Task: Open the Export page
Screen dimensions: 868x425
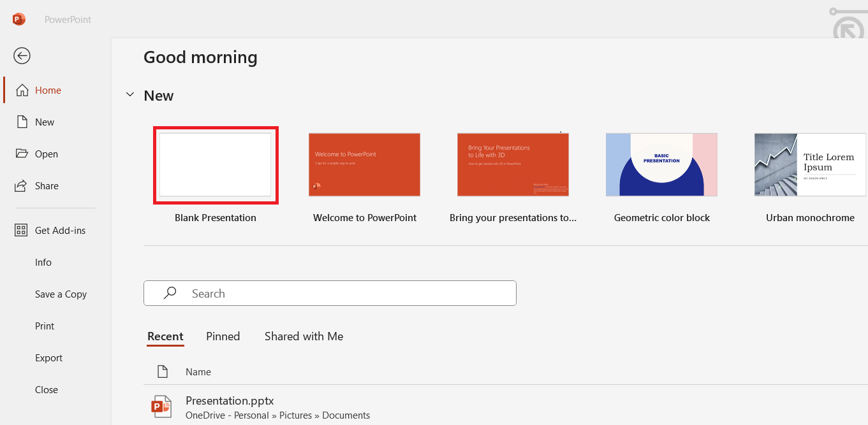Action: tap(48, 358)
